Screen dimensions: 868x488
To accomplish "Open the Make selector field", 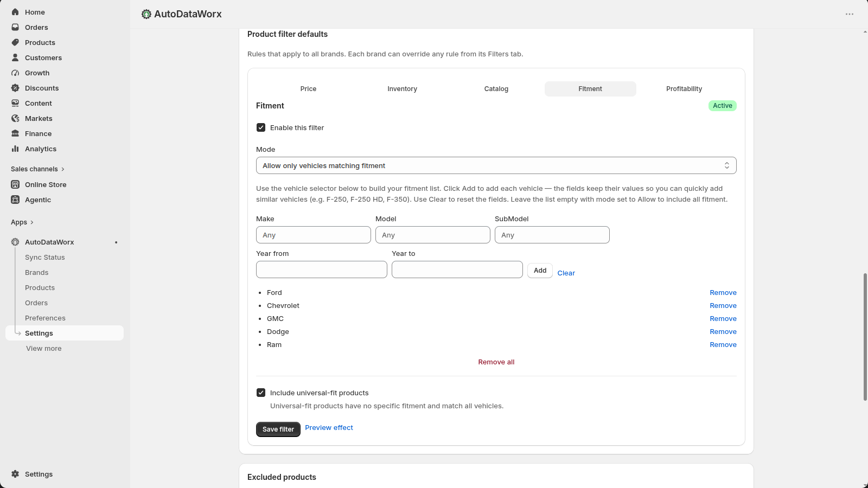I will [314, 235].
